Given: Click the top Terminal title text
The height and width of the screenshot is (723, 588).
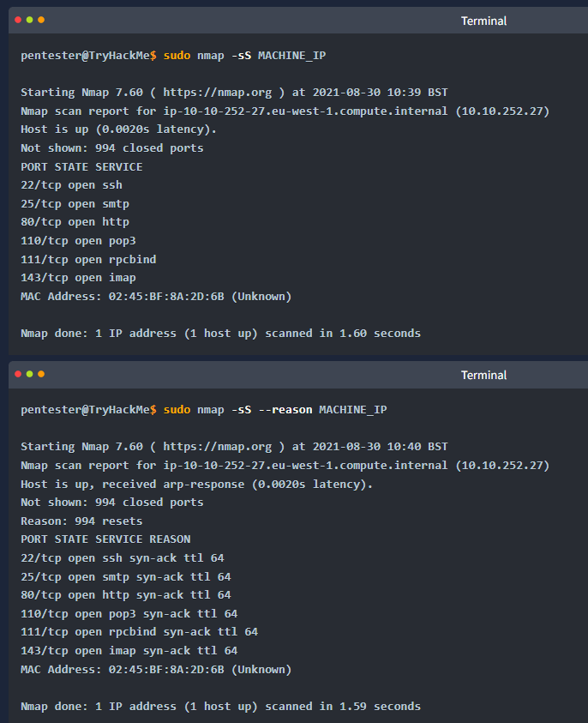Looking at the screenshot, I should [x=483, y=21].
